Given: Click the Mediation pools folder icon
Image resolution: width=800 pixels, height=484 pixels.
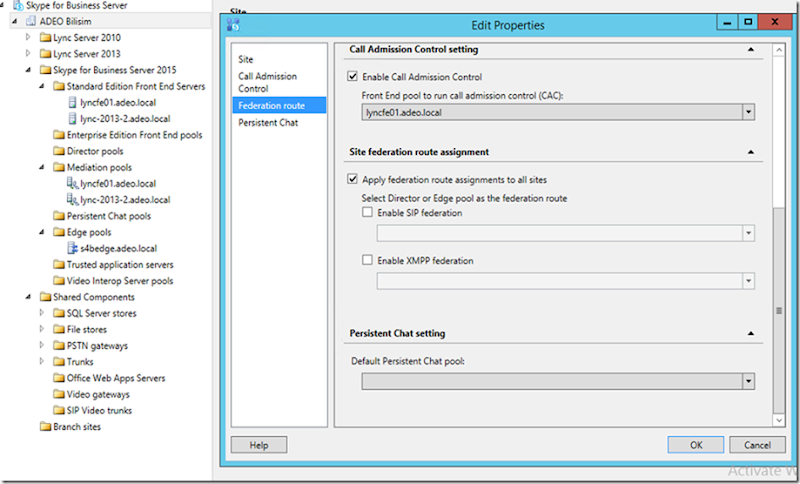Looking at the screenshot, I should pos(59,167).
